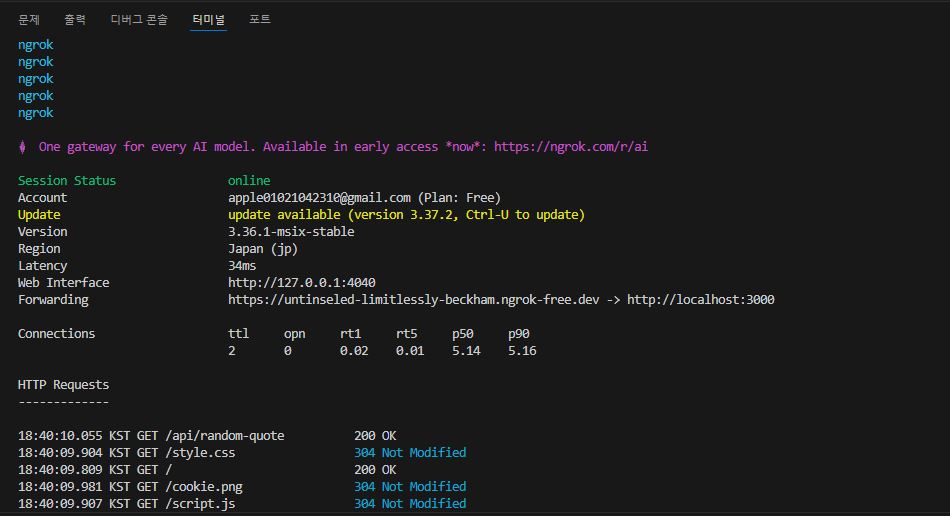950x516 pixels.
Task: Click the green online session status
Action: click(x=249, y=181)
